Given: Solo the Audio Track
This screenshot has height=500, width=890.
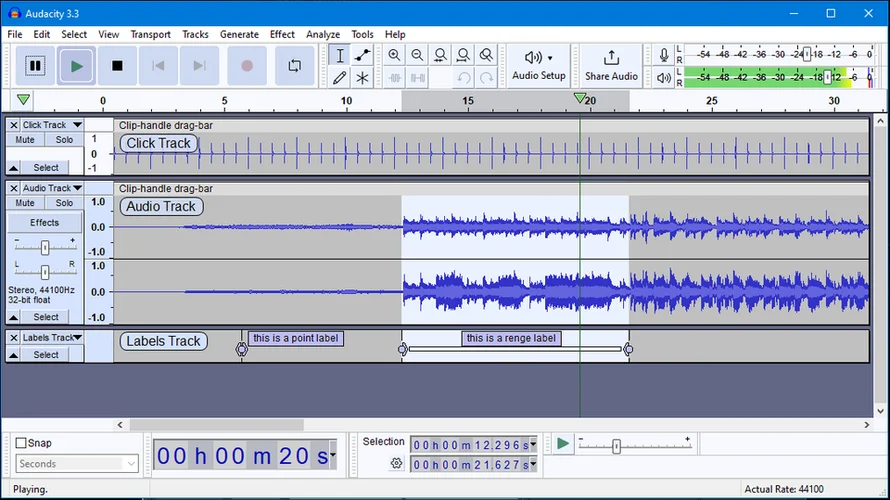Looking at the screenshot, I should 64,203.
